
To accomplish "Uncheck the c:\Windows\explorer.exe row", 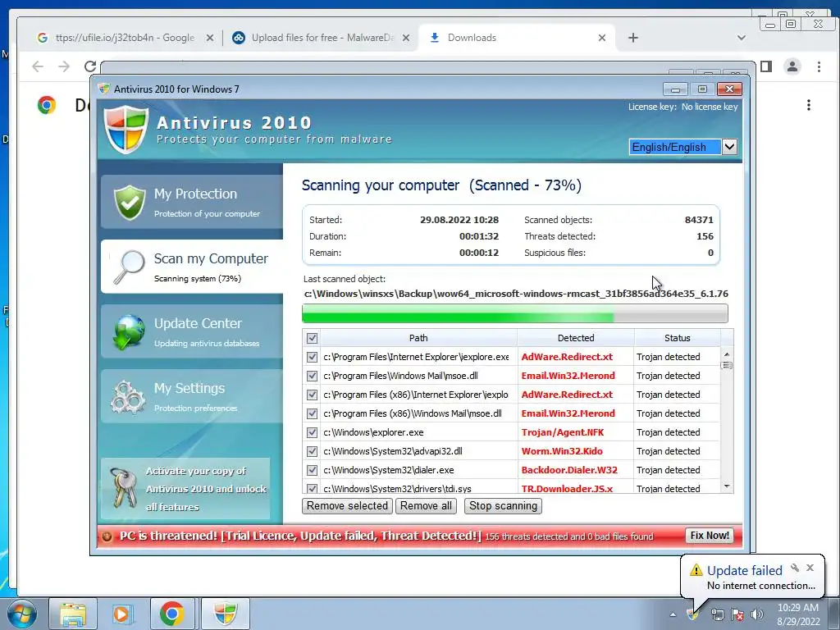I will click(312, 432).
